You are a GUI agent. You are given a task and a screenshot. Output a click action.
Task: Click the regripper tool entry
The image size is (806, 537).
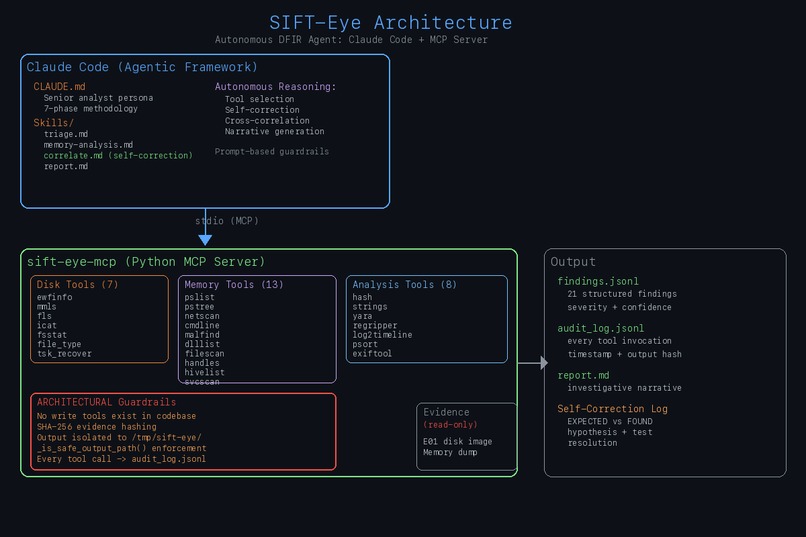(375, 325)
